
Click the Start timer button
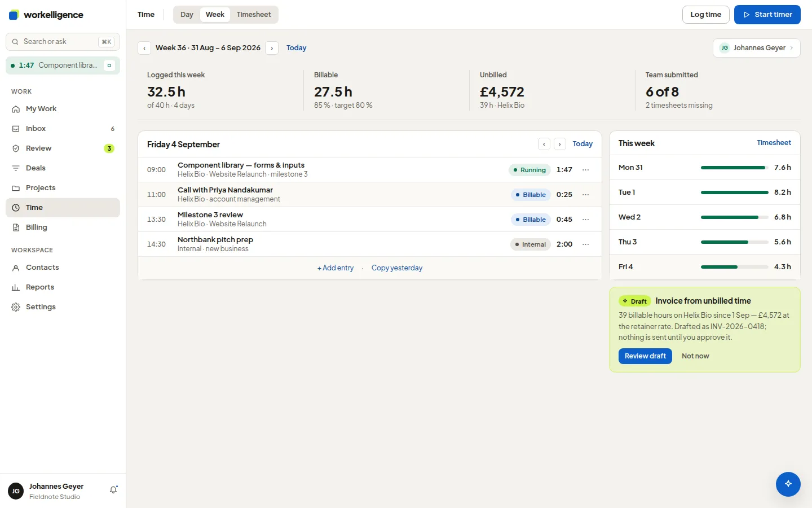[x=767, y=15]
